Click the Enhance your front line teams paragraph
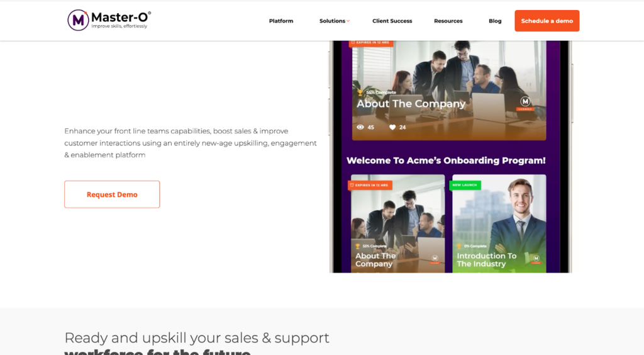Viewport: 644px width, 355px height. pyautogui.click(x=191, y=143)
